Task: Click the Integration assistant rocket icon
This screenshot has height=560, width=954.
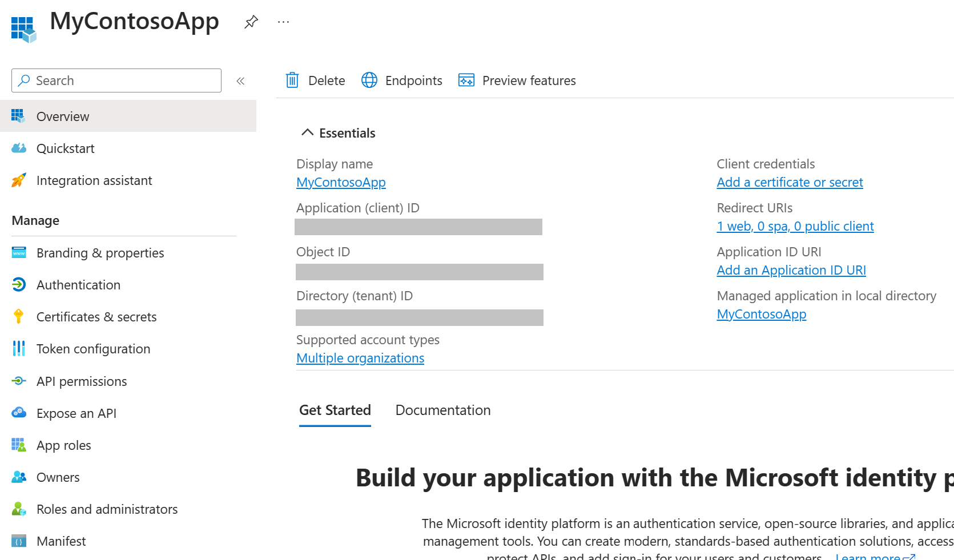Action: coord(19,180)
